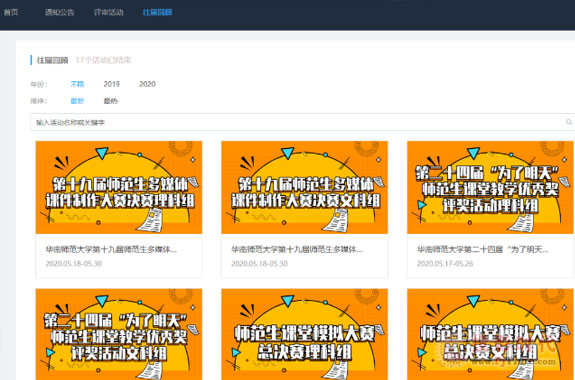Open 课堂模拟大赛总决赛理科组 thumbnail

(304, 334)
